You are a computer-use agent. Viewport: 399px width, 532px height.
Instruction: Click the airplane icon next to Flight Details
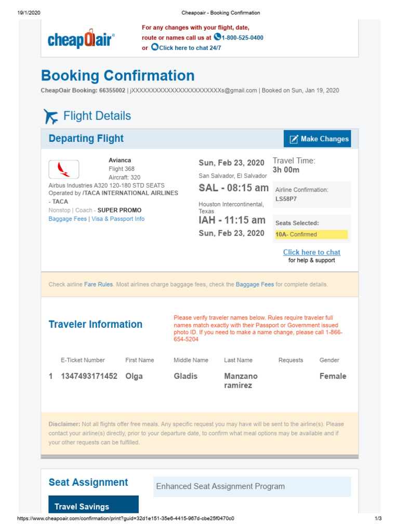coord(51,116)
